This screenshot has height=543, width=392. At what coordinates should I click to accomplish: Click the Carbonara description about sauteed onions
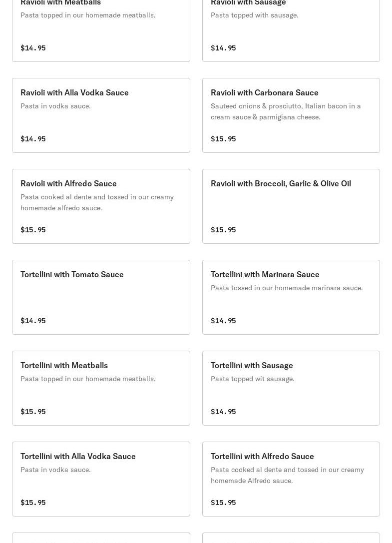tap(286, 111)
